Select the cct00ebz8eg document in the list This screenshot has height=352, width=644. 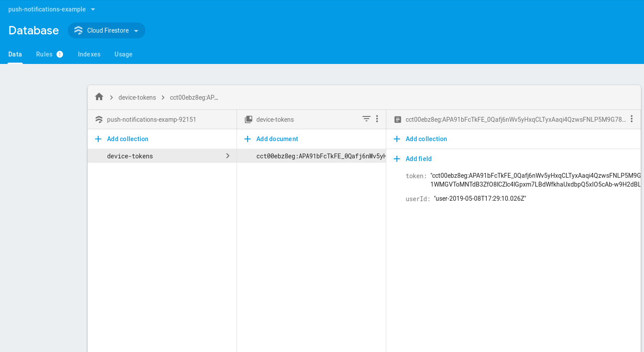click(x=311, y=156)
